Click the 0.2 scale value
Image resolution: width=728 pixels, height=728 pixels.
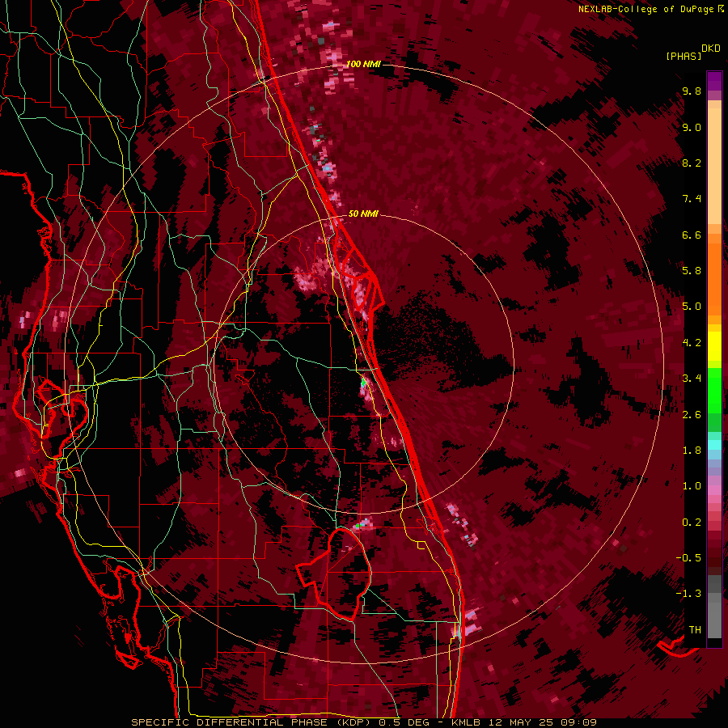pyautogui.click(x=692, y=523)
